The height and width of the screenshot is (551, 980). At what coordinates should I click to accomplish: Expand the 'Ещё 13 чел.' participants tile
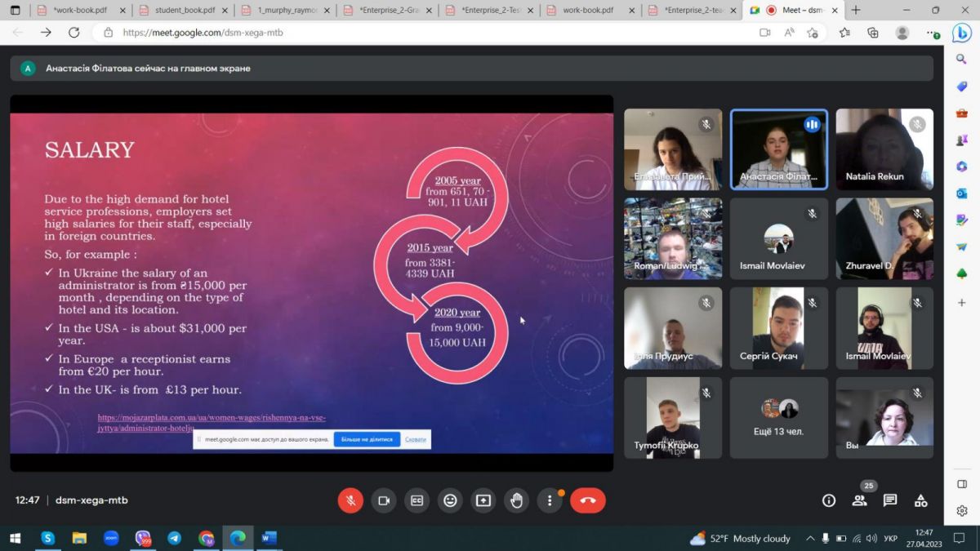tap(778, 417)
